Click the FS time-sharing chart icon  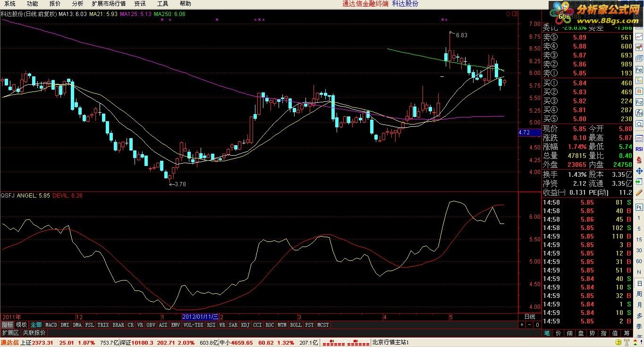point(639,207)
